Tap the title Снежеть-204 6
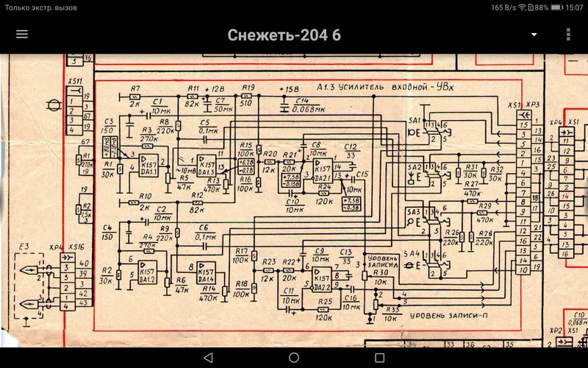The width and height of the screenshot is (588, 368). pos(284,35)
